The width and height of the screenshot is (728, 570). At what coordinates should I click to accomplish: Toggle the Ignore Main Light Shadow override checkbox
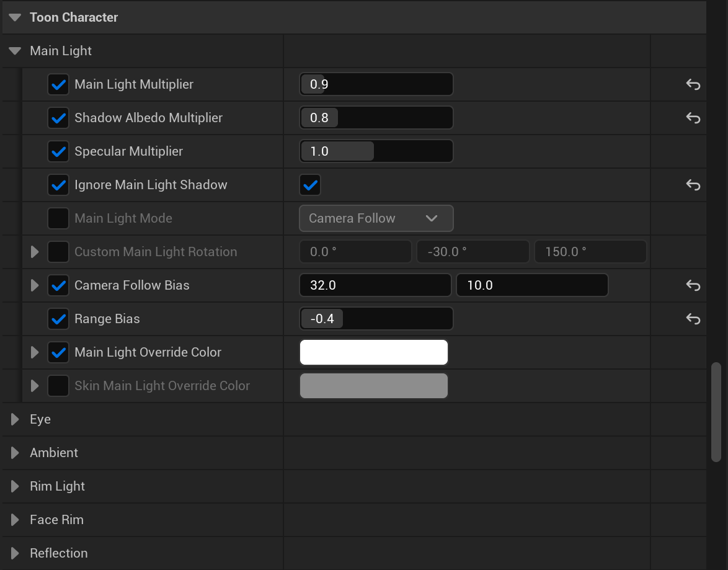pos(58,185)
